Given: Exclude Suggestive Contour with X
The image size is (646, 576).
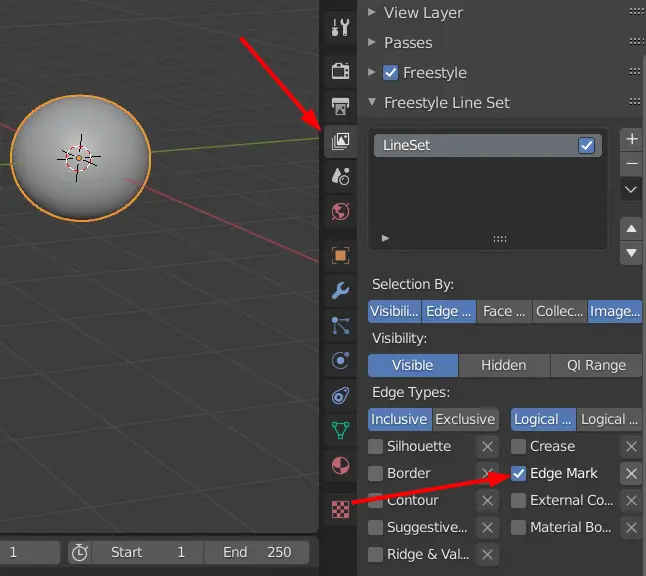Looking at the screenshot, I should pyautogui.click(x=487, y=527).
